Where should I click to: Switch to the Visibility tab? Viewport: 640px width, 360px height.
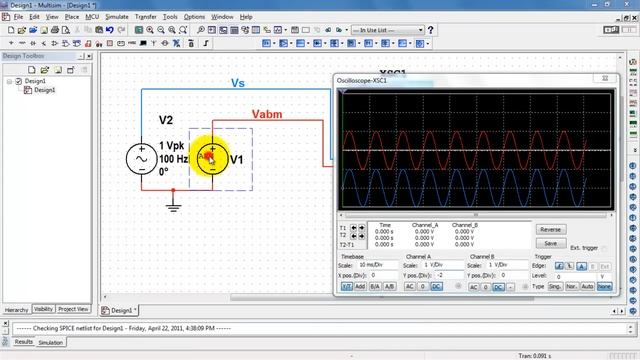43,309
